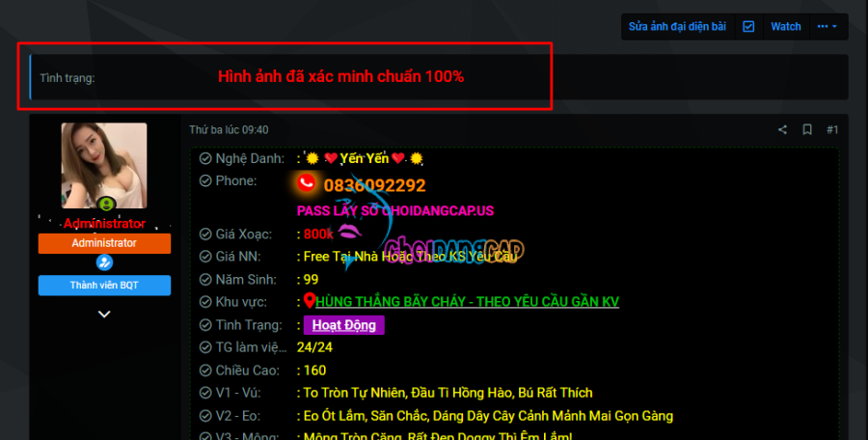Open the Hùng Thắng Bãy Cháy area link

pyautogui.click(x=467, y=301)
